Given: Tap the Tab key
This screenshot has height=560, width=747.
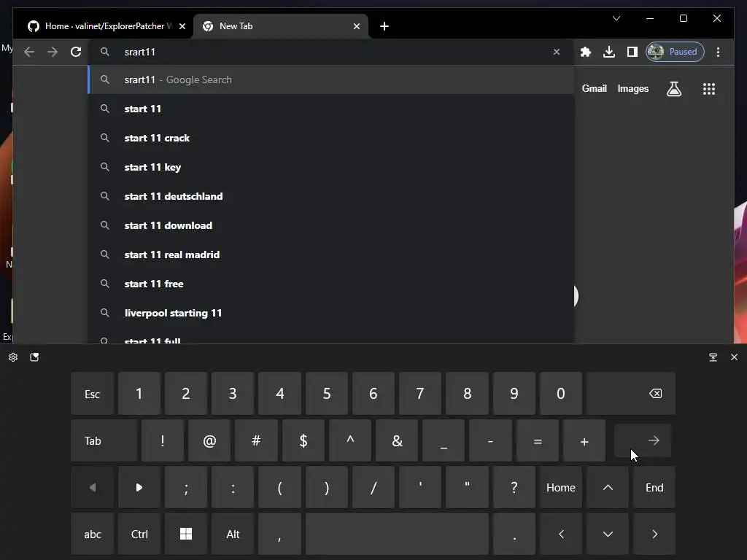Looking at the screenshot, I should coord(104,441).
